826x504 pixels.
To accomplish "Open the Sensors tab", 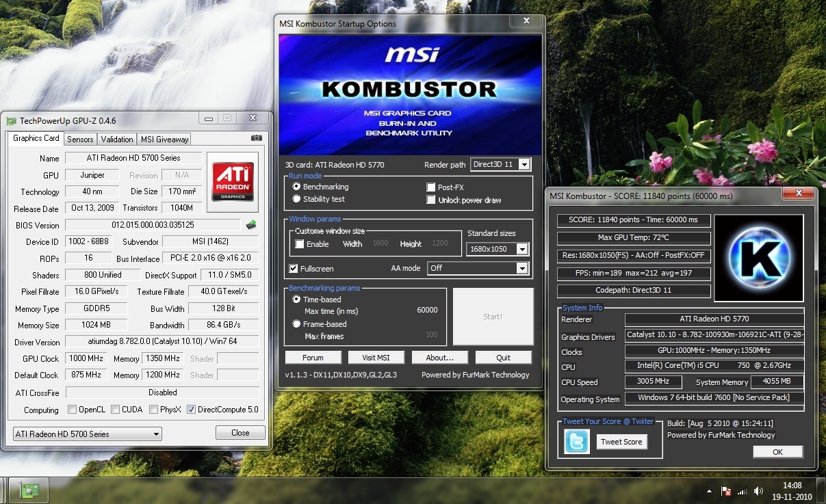I will pos(80,140).
